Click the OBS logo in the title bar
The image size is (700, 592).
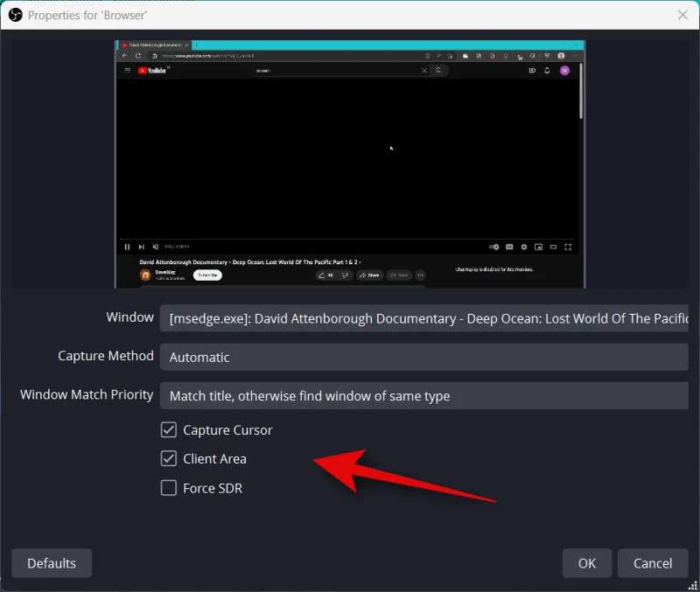coord(15,15)
